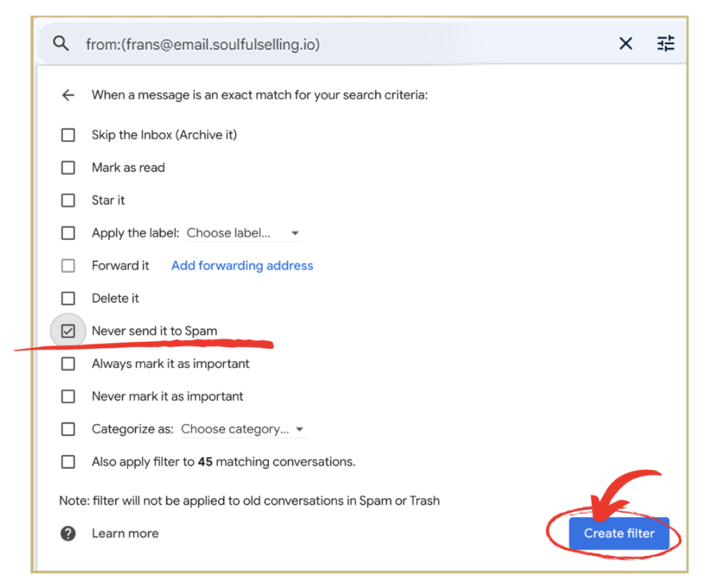This screenshot has height=588, width=712.
Task: Click the search magnifier icon
Action: point(61,43)
